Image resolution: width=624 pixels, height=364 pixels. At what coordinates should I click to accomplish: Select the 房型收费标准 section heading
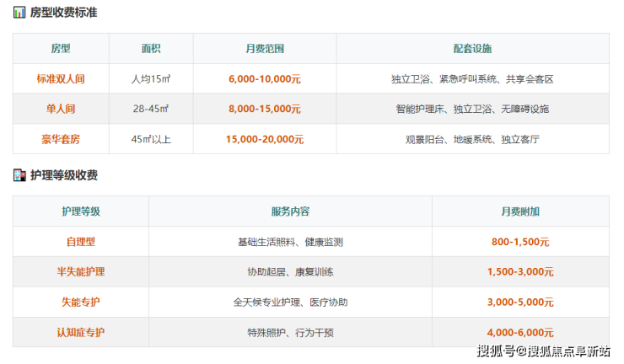point(63,13)
